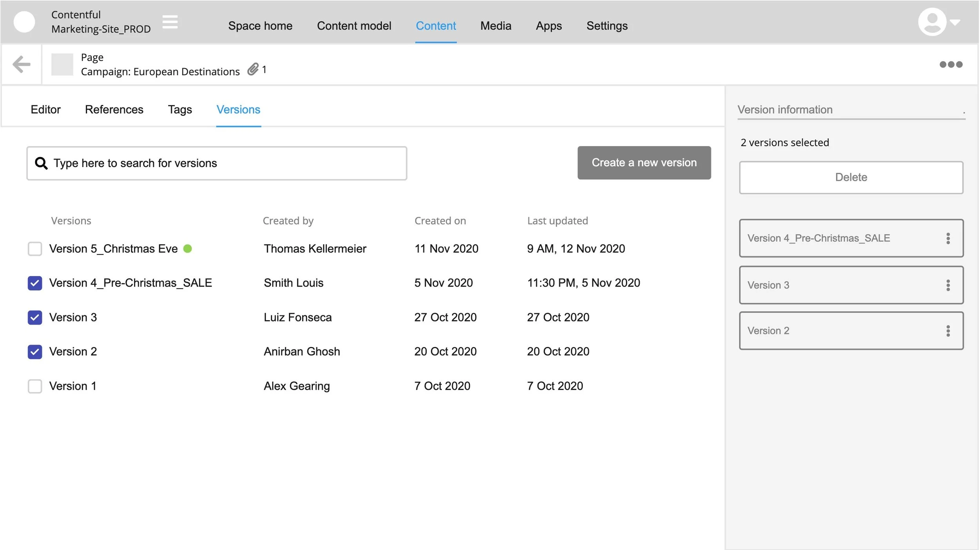The image size is (980, 550).
Task: Click the 2 versions selected text
Action: (x=785, y=143)
